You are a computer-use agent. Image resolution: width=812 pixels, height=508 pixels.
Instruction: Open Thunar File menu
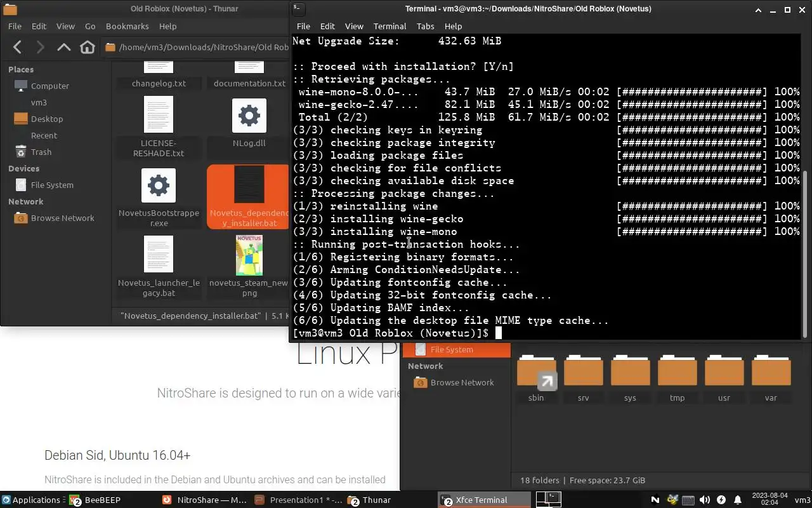click(15, 26)
